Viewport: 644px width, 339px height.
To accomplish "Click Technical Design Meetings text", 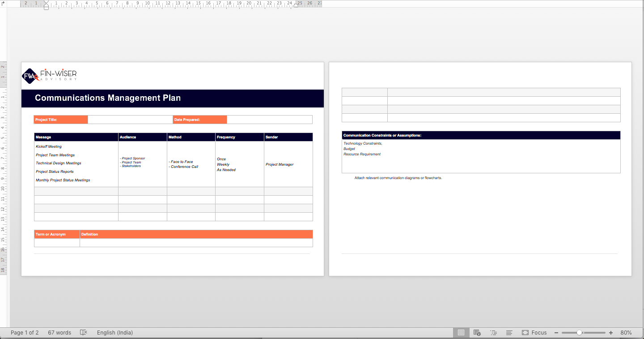I will pyautogui.click(x=59, y=163).
